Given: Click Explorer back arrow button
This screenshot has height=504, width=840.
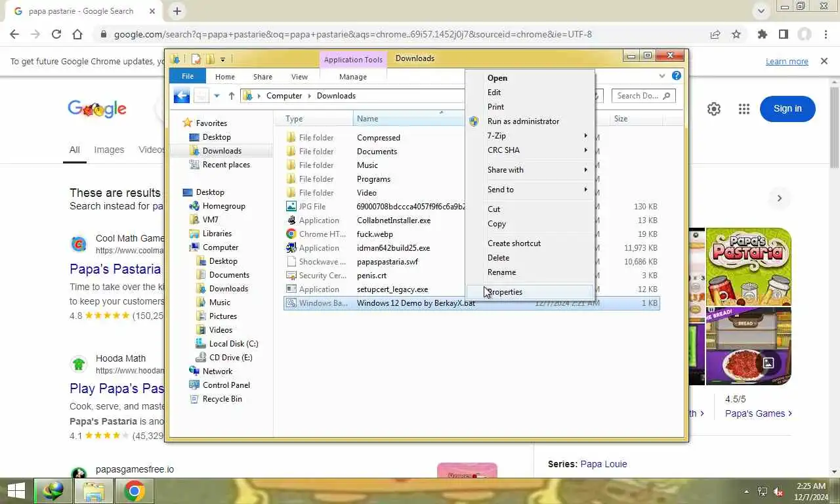Looking at the screenshot, I should (182, 96).
